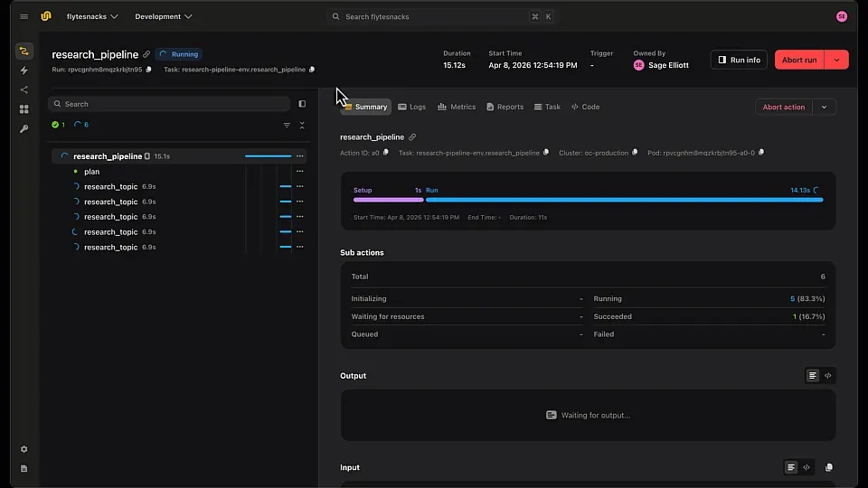
Task: Open settings gear in sidebar
Action: point(24,449)
